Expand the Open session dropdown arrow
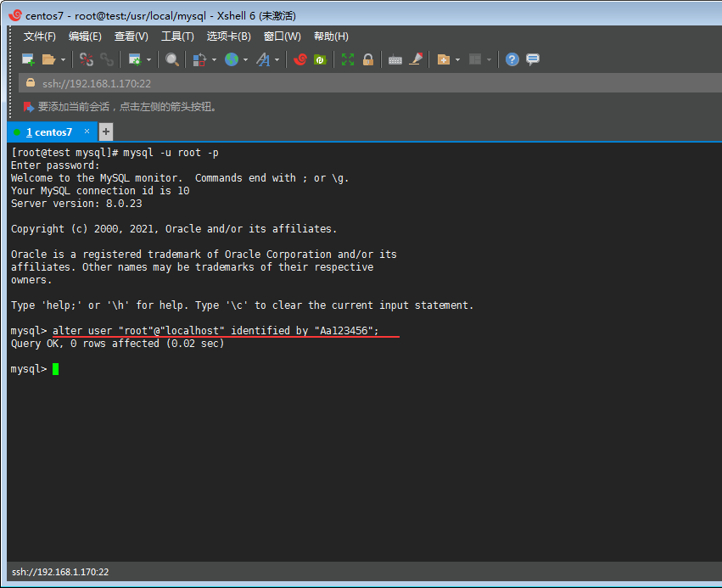This screenshot has width=722, height=588. [63, 60]
